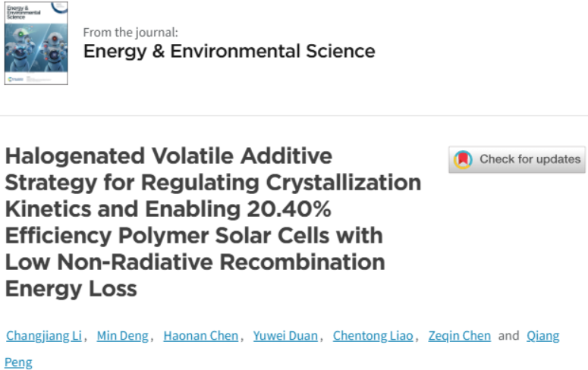Click the "From the journal:" label

tap(130, 33)
